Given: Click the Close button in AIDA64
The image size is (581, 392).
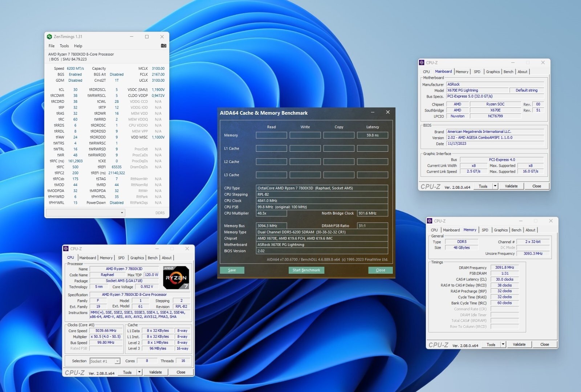Looking at the screenshot, I should (x=380, y=270).
